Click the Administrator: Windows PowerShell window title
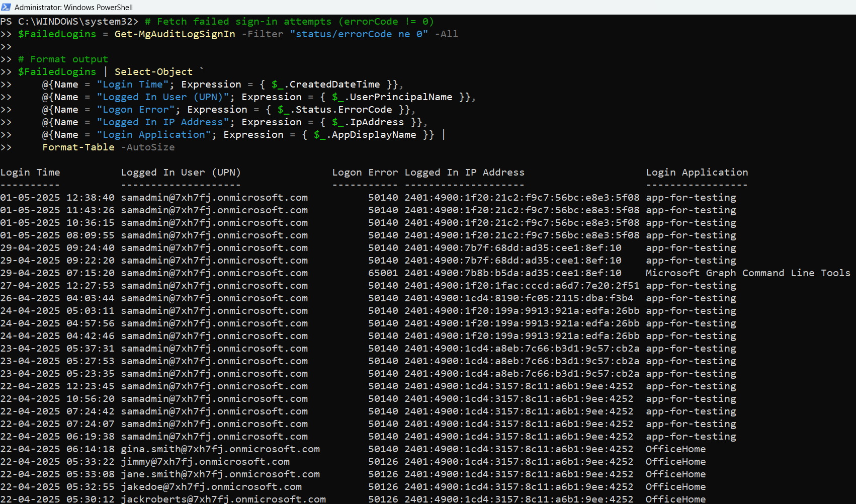 pyautogui.click(x=73, y=8)
